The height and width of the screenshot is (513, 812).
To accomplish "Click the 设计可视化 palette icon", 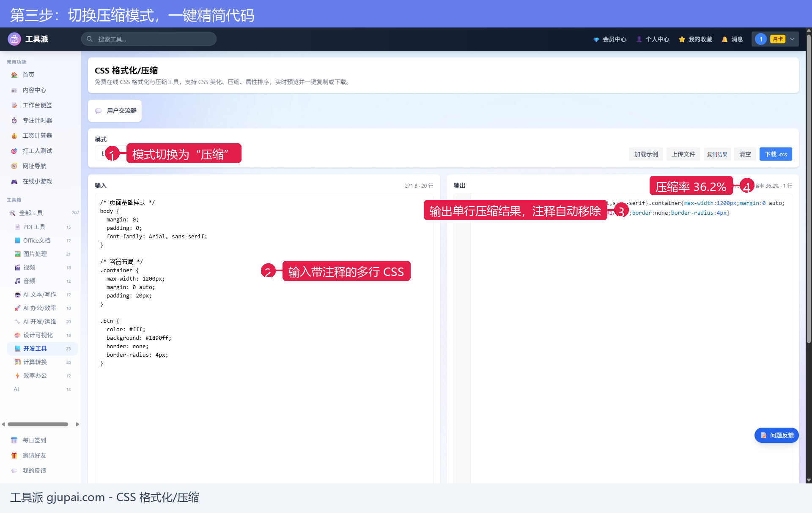I will pyautogui.click(x=17, y=335).
